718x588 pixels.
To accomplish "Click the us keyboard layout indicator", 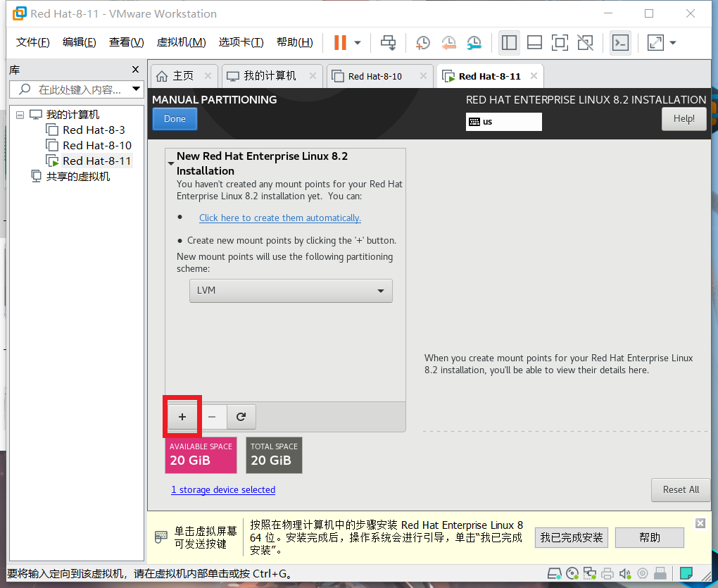I will tap(504, 122).
